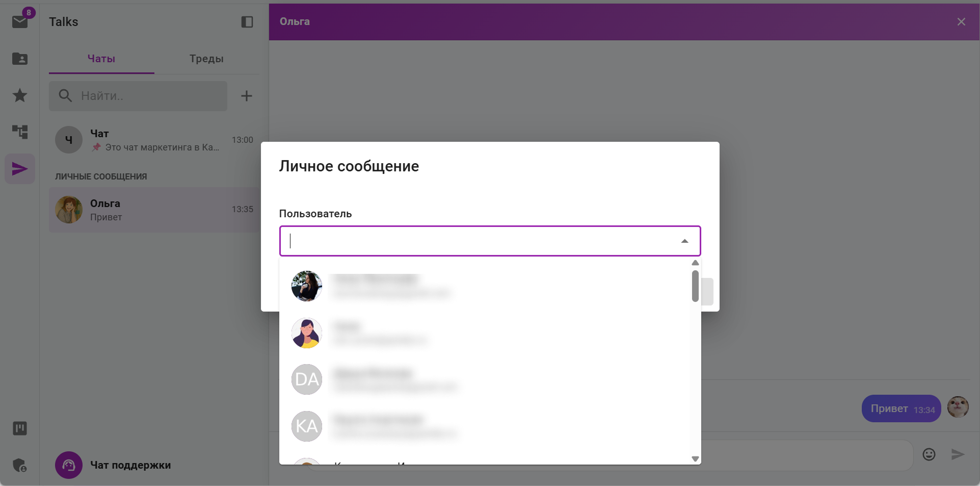This screenshot has height=486, width=980.
Task: Open emoji picker smiley icon
Action: point(929,454)
